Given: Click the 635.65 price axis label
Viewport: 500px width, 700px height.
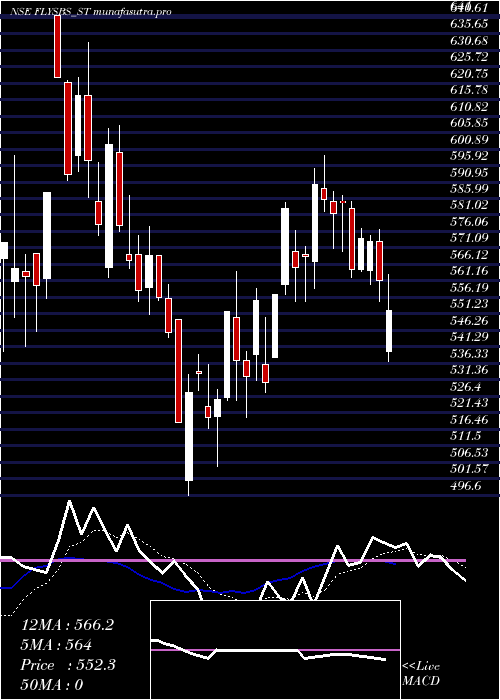Looking at the screenshot, I should [x=470, y=24].
